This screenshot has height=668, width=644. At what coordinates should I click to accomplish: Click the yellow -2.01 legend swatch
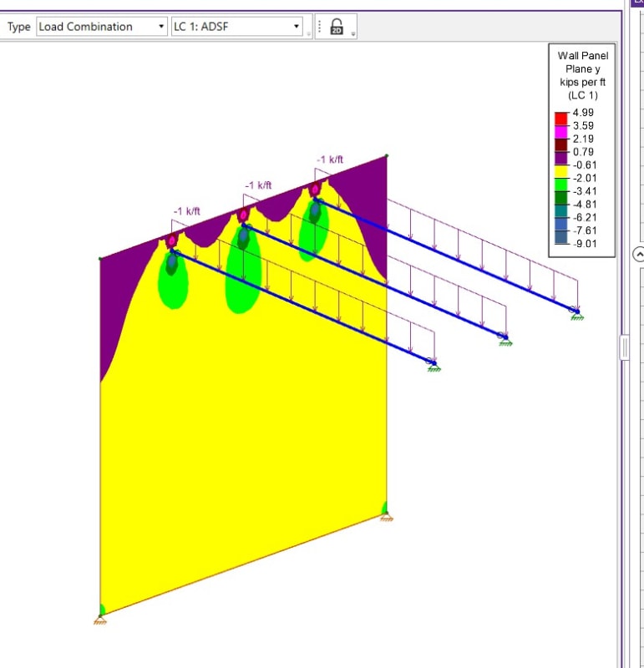point(560,172)
